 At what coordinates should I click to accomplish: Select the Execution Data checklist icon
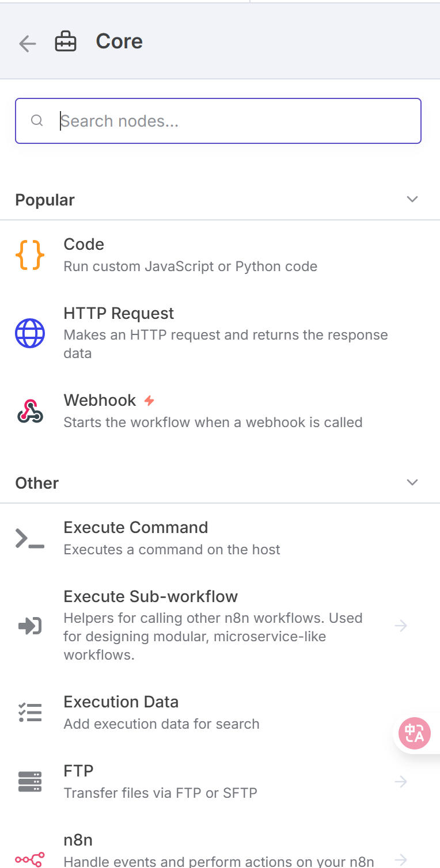pos(30,713)
